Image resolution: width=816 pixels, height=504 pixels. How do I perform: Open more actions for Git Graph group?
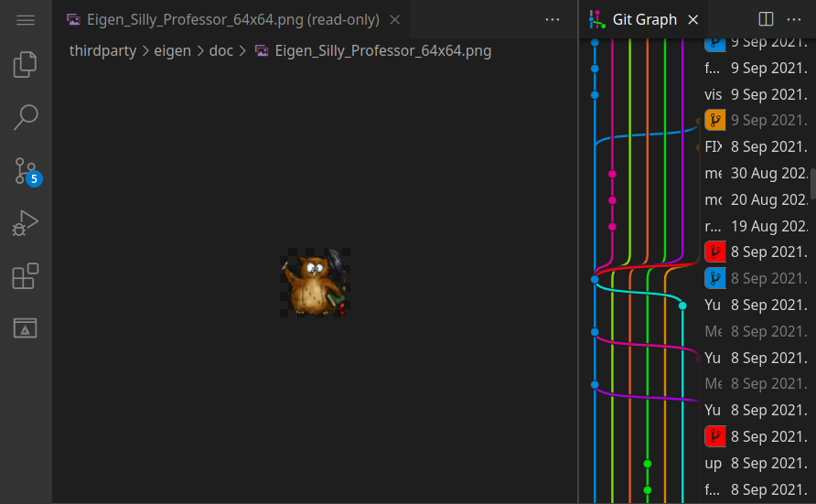click(794, 20)
